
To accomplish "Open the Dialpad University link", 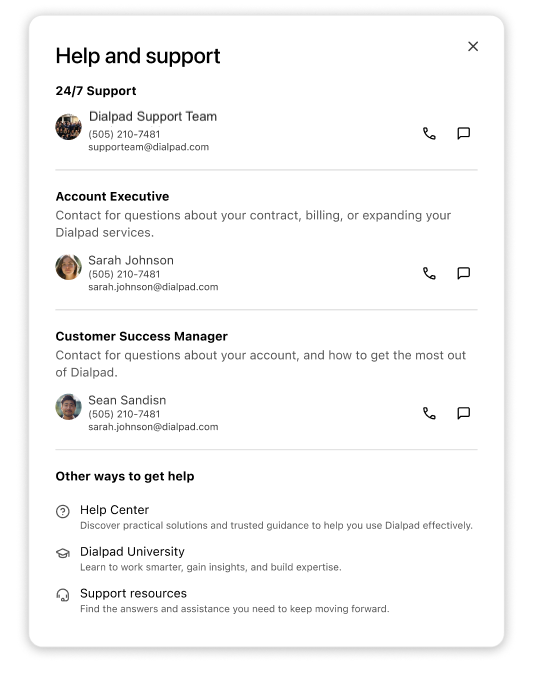I will (x=132, y=551).
